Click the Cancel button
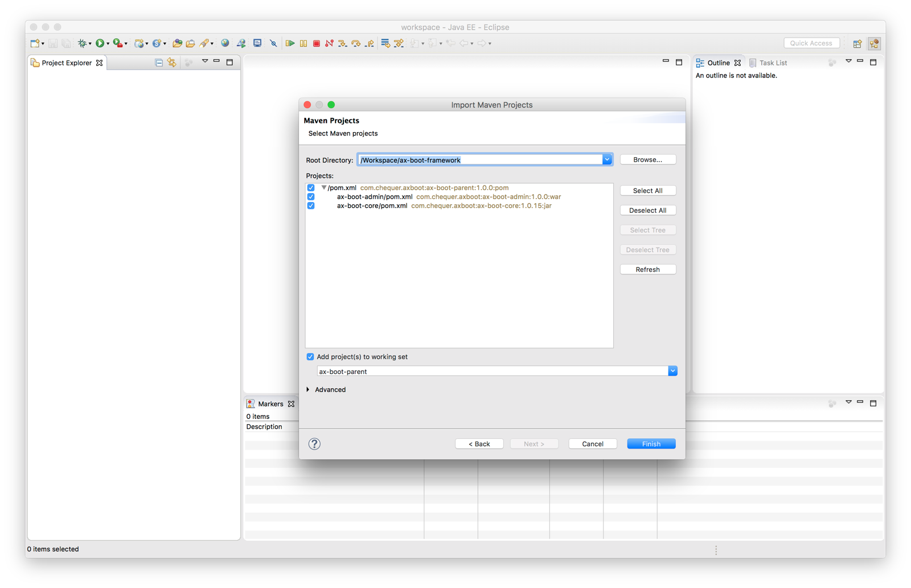The width and height of the screenshot is (911, 588). [593, 444]
